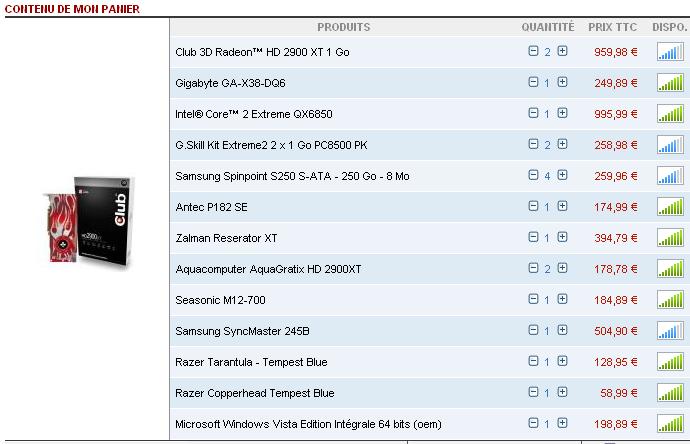Screen dimensions: 690x444
Task: Open Antec P182 SE product page
Action: 211,207
